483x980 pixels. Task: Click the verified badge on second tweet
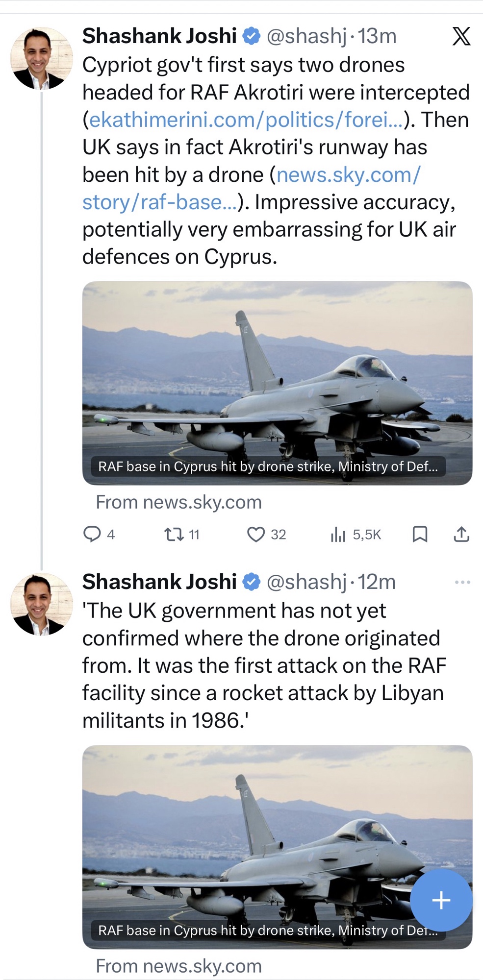(252, 582)
